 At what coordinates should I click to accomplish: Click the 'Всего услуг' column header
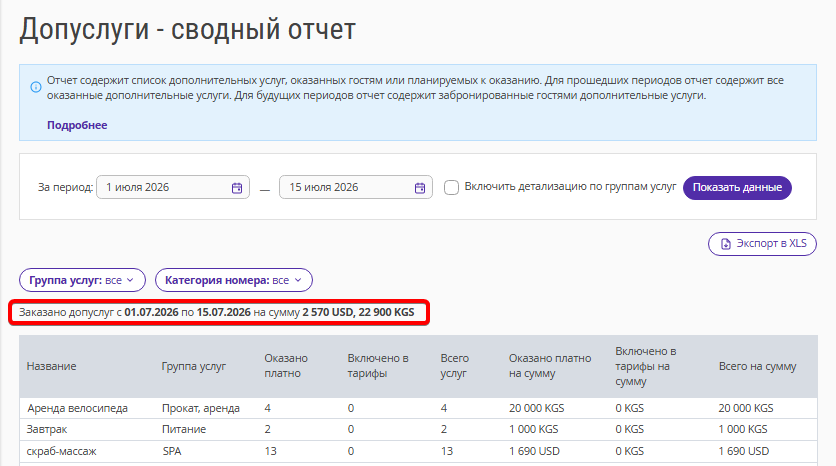(454, 366)
